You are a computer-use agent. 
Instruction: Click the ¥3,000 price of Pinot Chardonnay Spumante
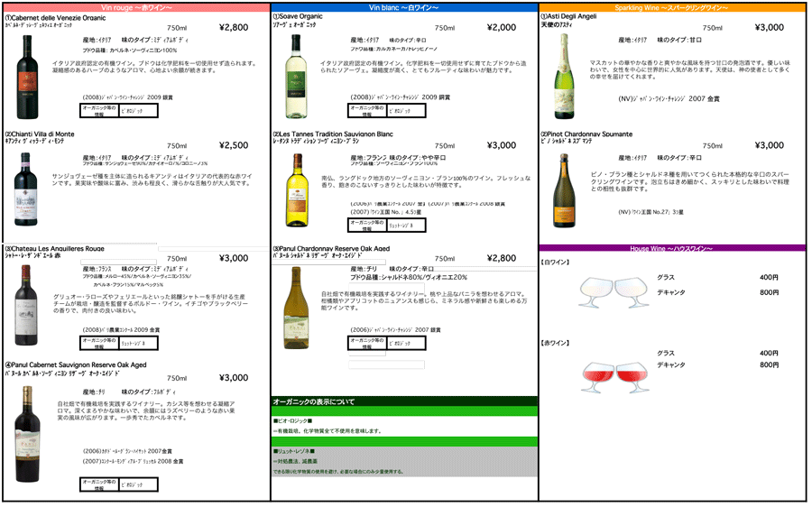pyautogui.click(x=769, y=145)
